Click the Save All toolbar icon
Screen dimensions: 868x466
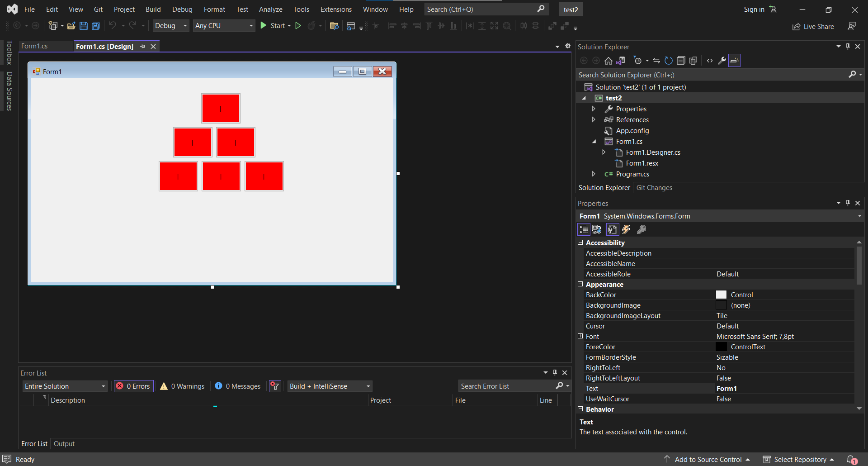(x=96, y=26)
